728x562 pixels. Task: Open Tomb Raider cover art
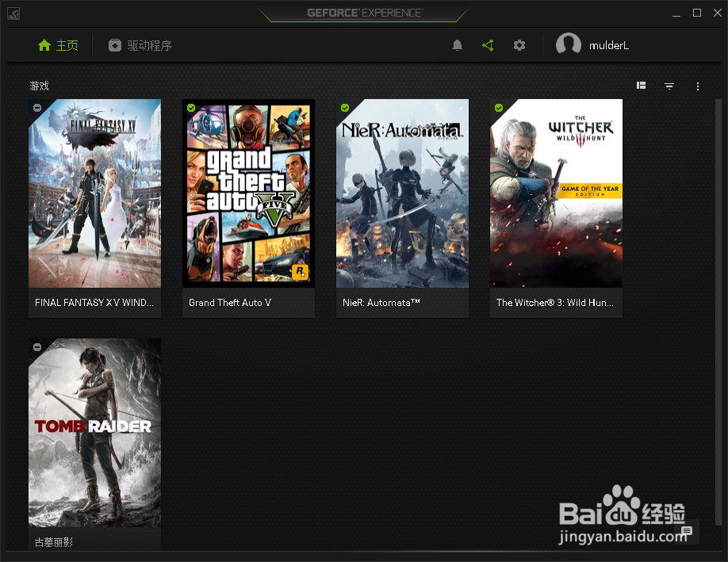point(94,433)
